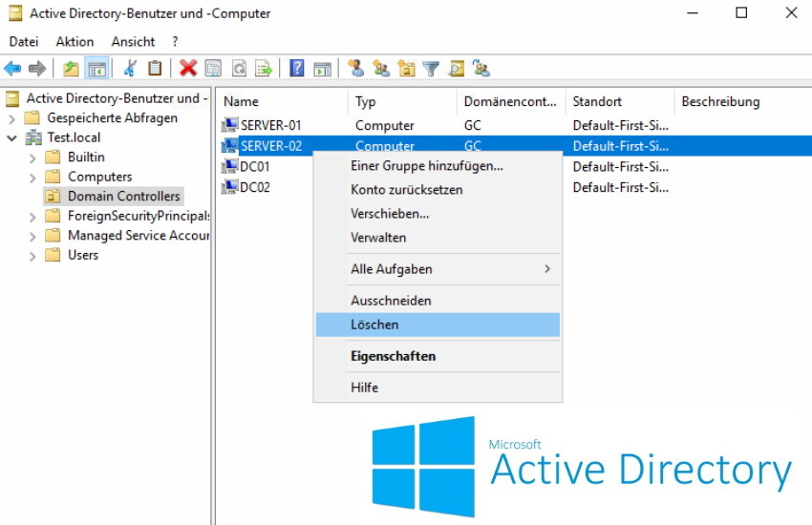Open the Datei menu
Screen dimensions: 812x525
[24, 41]
